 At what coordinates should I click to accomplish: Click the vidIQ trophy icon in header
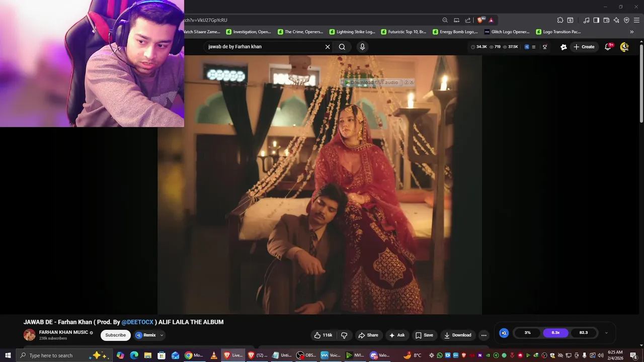544,47
